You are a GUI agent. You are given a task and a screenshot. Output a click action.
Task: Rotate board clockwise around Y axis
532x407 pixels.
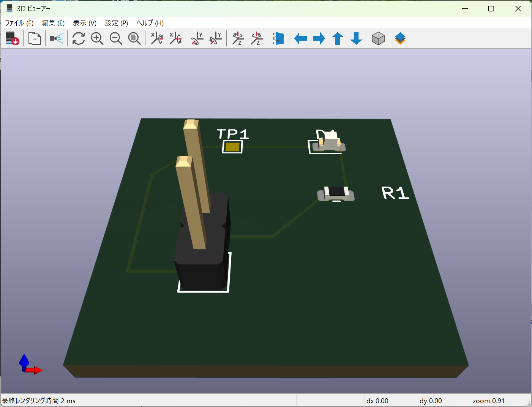point(196,38)
